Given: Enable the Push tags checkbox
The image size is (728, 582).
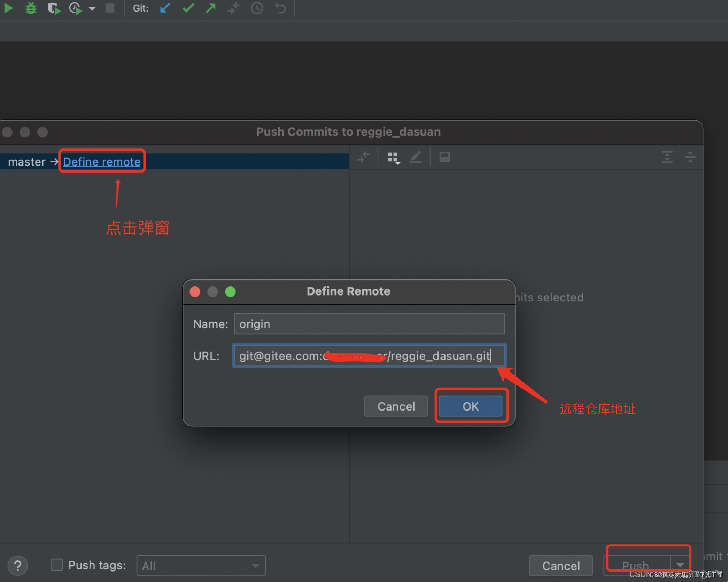Looking at the screenshot, I should coord(56,565).
